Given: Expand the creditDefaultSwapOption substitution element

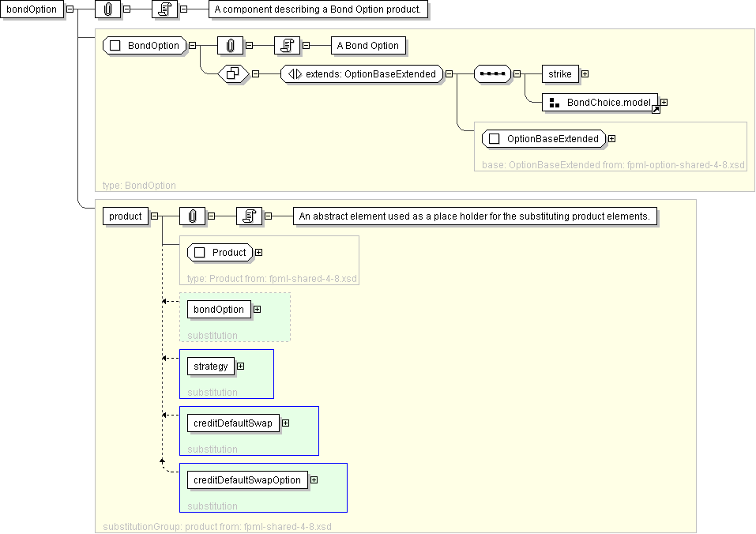Looking at the screenshot, I should (314, 479).
